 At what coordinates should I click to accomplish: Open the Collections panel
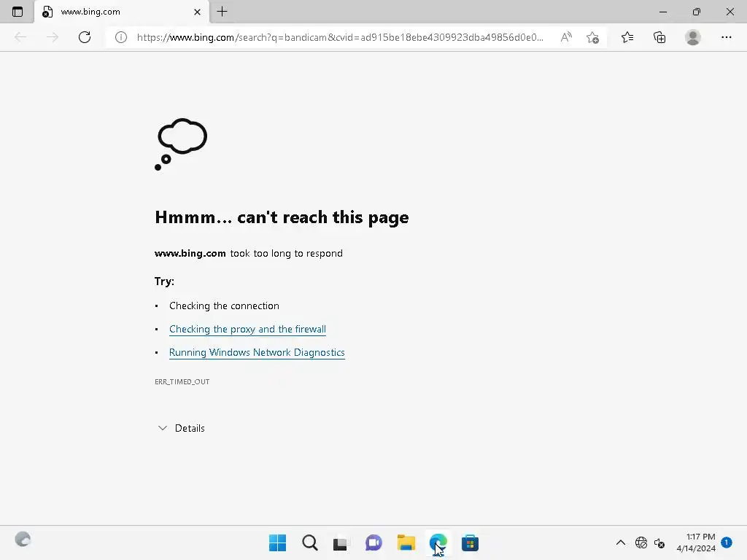[x=659, y=37]
